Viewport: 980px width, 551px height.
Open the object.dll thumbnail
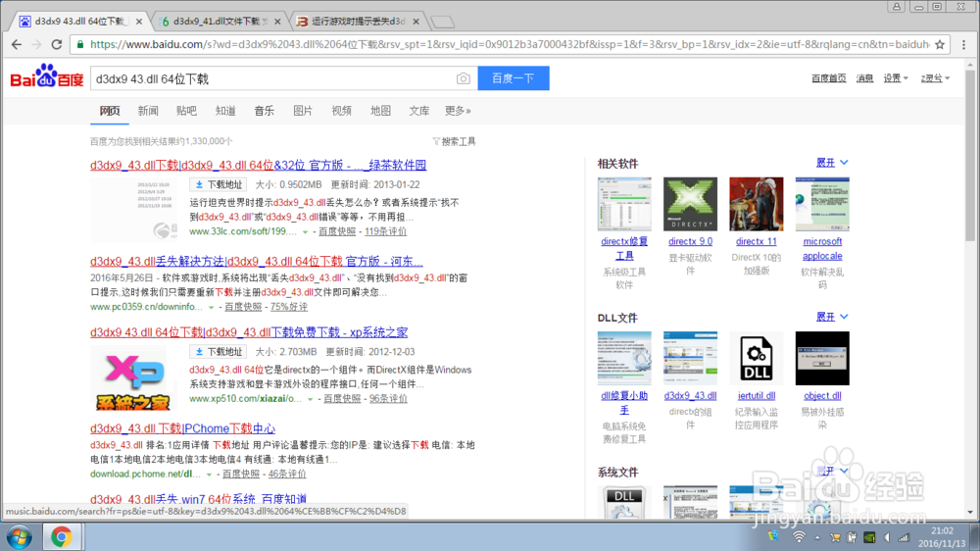pos(822,359)
